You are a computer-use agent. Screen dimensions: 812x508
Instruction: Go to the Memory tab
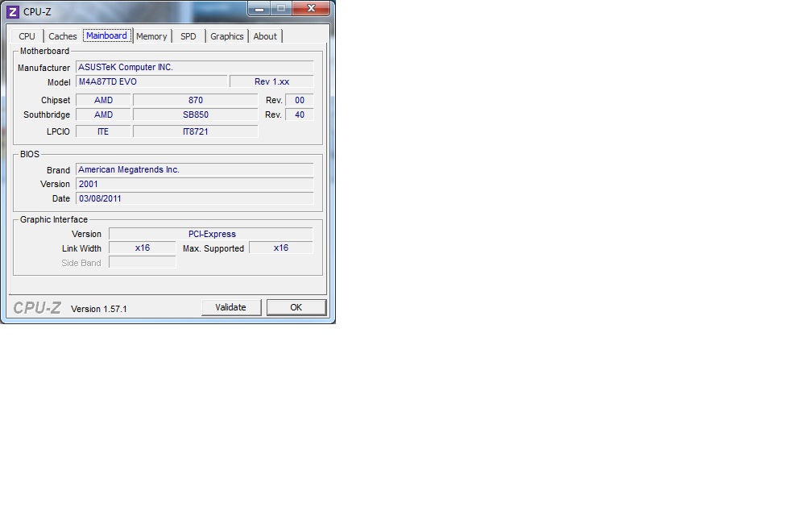(x=151, y=36)
